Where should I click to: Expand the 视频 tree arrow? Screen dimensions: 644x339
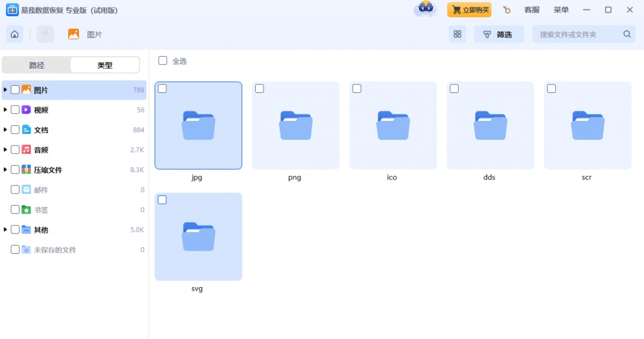(x=5, y=110)
